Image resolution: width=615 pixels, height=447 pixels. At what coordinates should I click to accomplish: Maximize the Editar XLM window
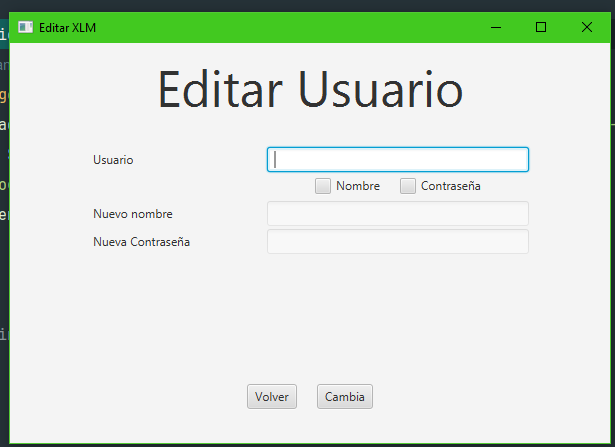541,27
